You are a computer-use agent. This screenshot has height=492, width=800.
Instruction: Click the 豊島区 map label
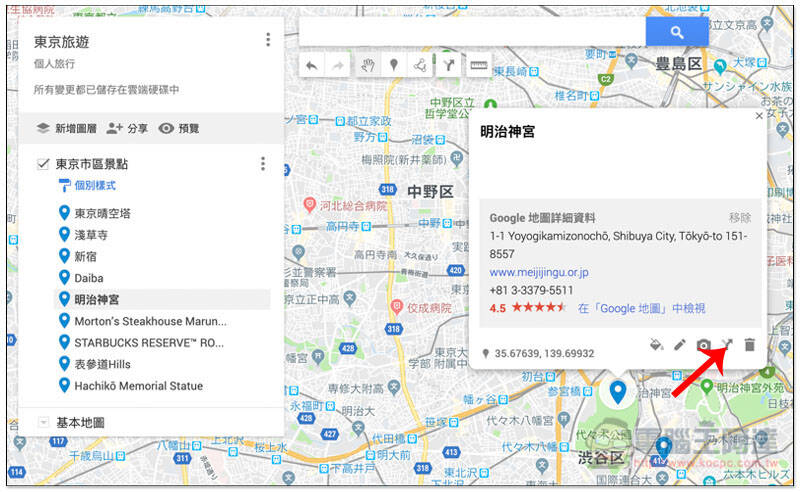click(x=678, y=64)
